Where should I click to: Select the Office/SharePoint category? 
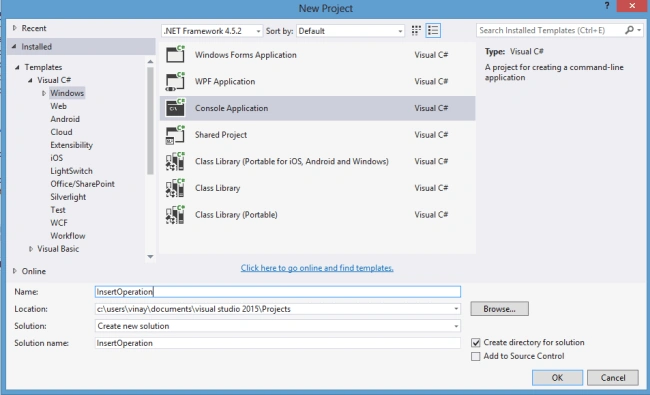click(x=82, y=184)
